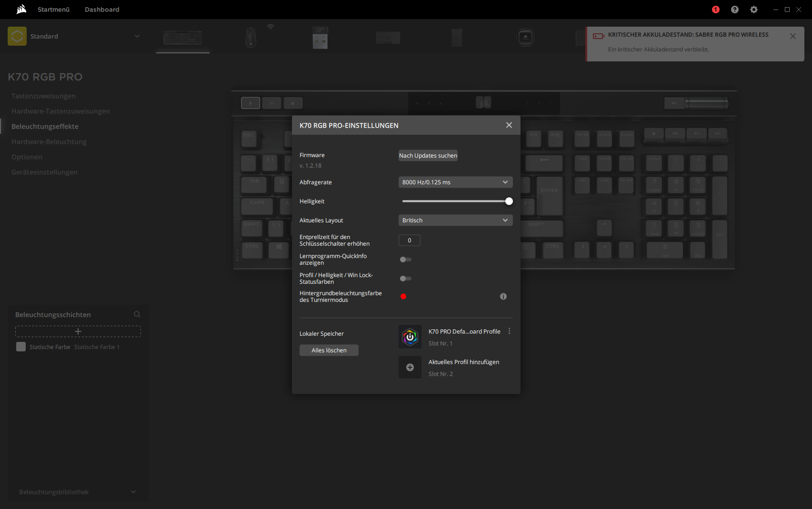Close the K70 RGB PRO settings dialog
Image resolution: width=812 pixels, height=509 pixels.
[509, 125]
